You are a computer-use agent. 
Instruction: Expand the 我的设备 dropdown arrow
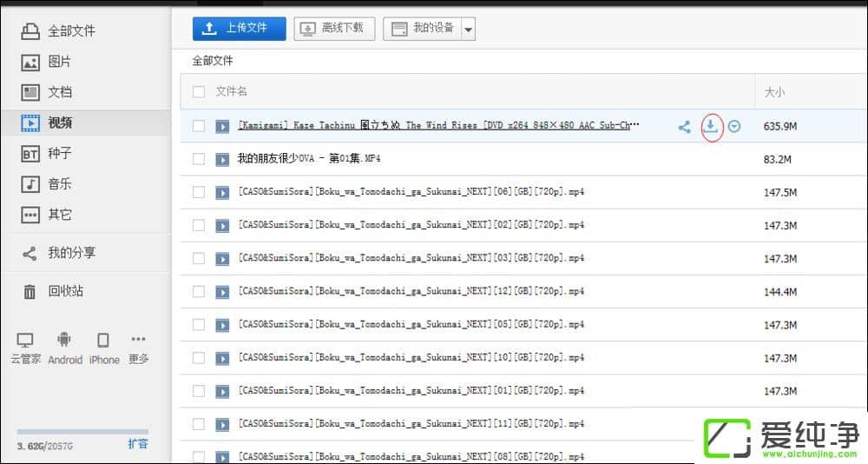pyautogui.click(x=469, y=29)
